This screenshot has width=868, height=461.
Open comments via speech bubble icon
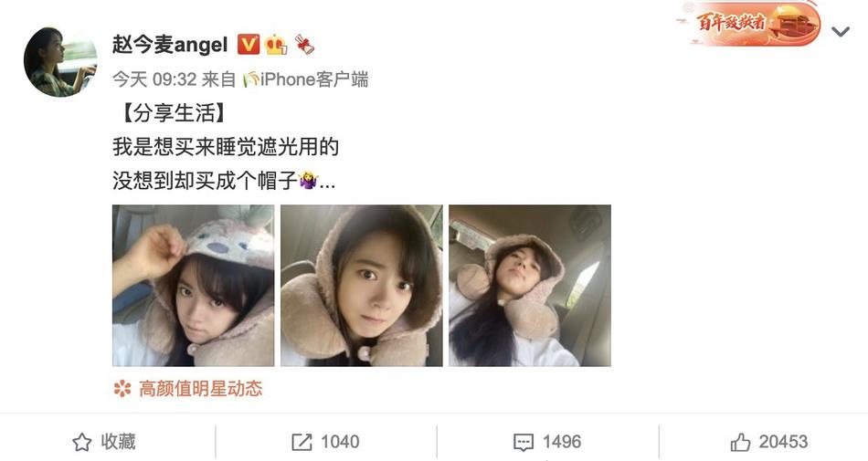524,442
